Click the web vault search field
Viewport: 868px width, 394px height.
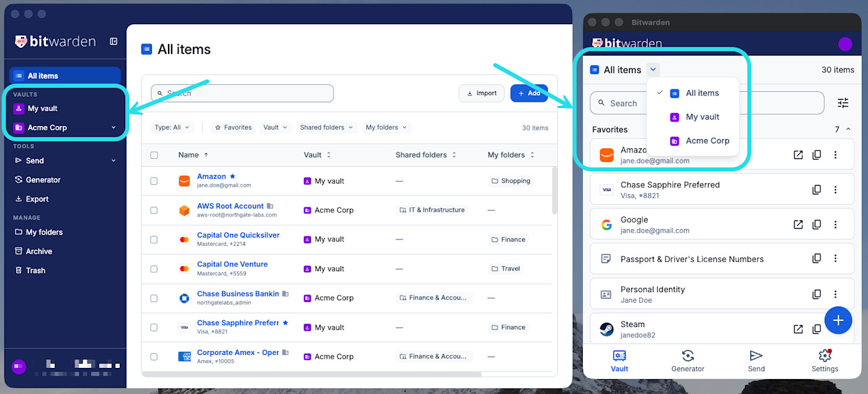(242, 93)
